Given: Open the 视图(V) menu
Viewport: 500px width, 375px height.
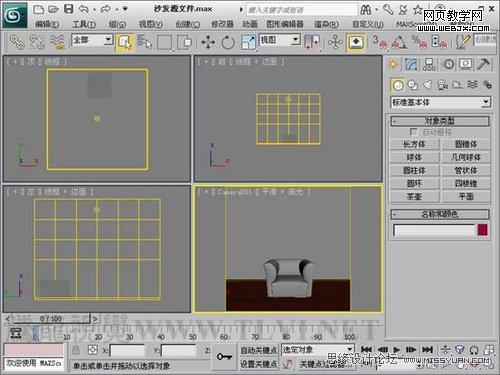Looking at the screenshot, I should point(151,24).
